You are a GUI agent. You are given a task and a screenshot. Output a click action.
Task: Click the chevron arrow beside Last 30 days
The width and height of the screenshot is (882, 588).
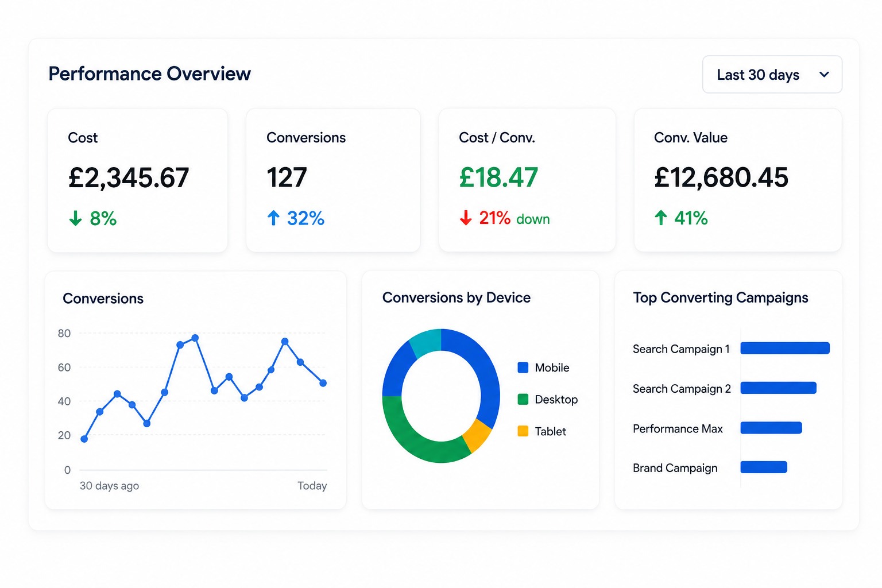[824, 75]
